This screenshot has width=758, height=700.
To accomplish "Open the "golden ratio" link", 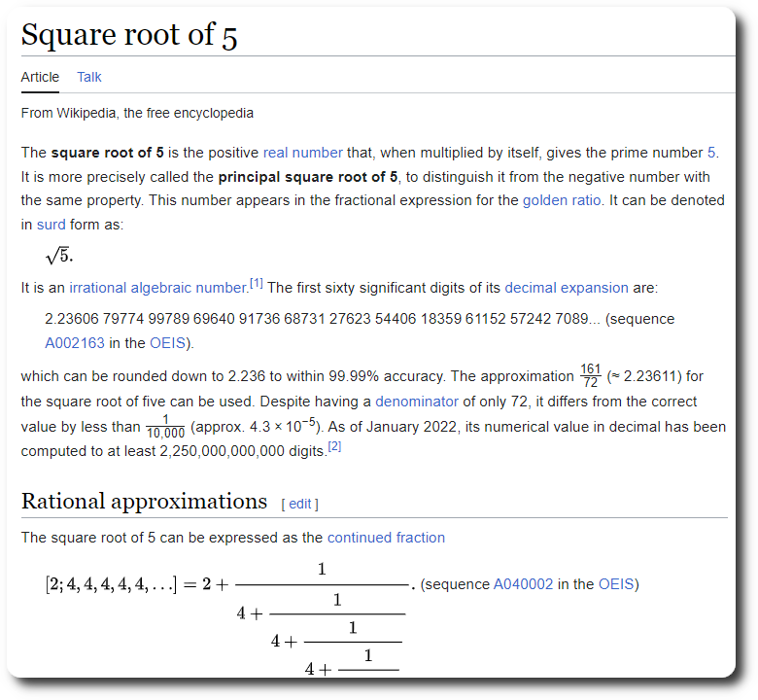I will point(562,200).
